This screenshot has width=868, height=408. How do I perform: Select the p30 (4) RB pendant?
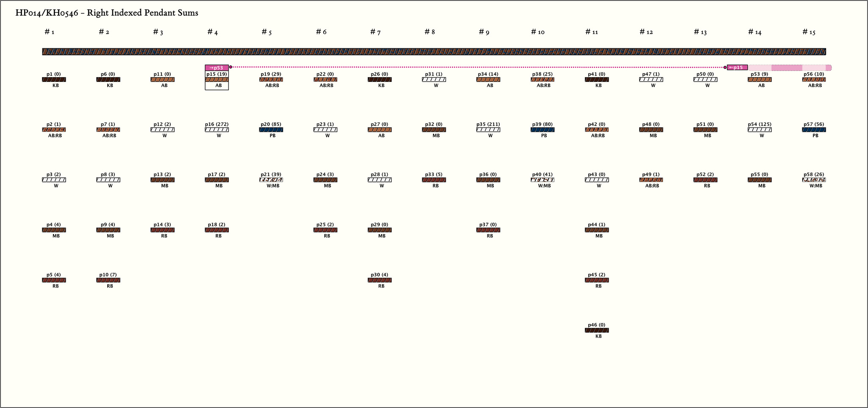point(380,280)
